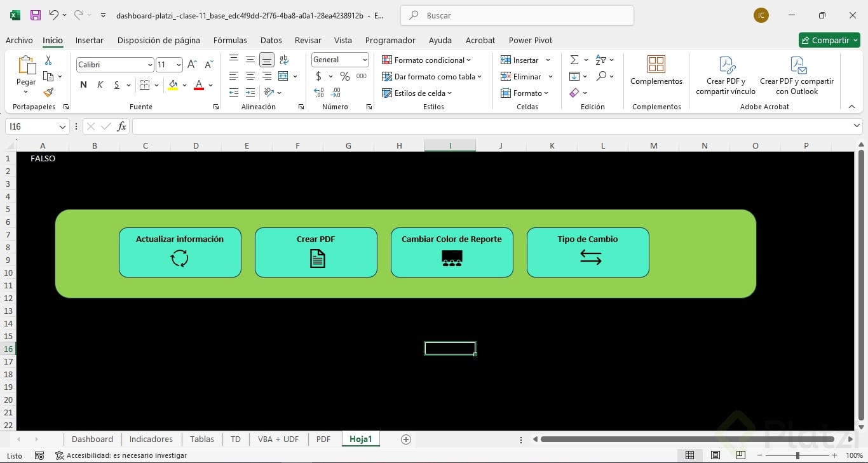Click the green Compartir button
The height and width of the screenshot is (463, 868).
click(829, 40)
